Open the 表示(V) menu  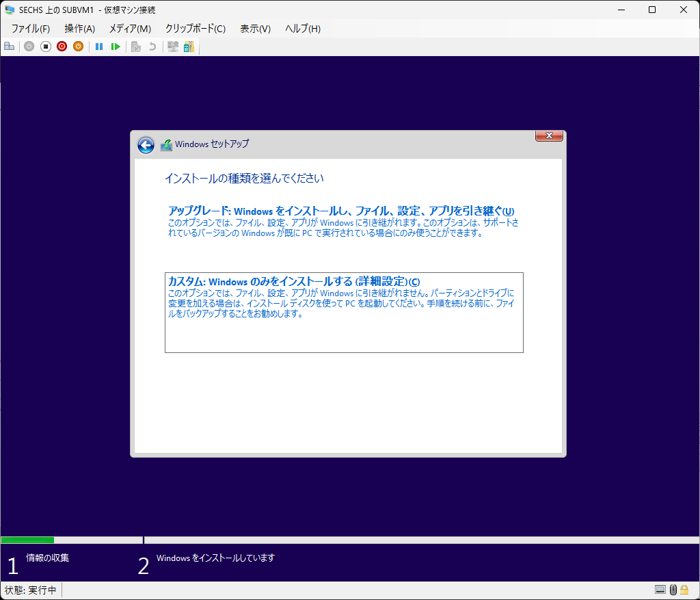pyautogui.click(x=255, y=29)
